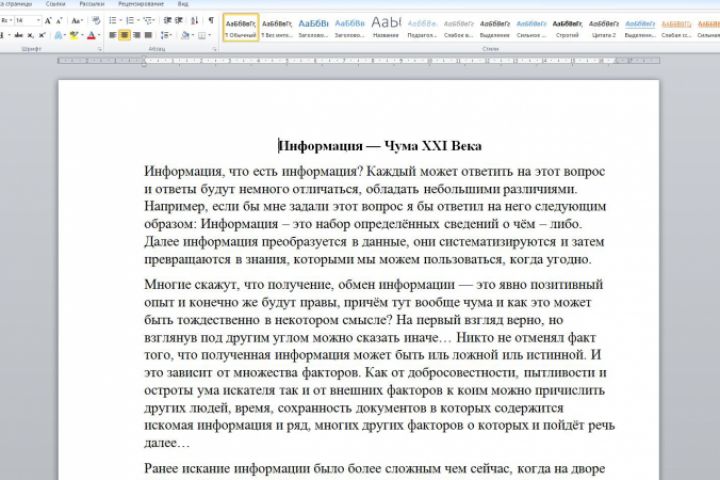720x480 pixels.
Task: Click the horizontal ruler above the page
Action: 359,60
